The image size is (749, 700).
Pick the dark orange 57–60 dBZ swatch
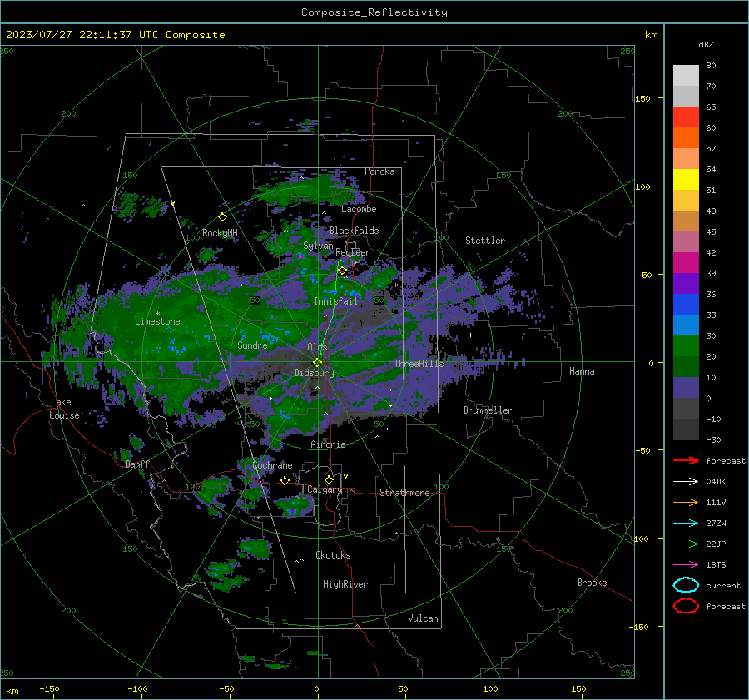(x=686, y=137)
